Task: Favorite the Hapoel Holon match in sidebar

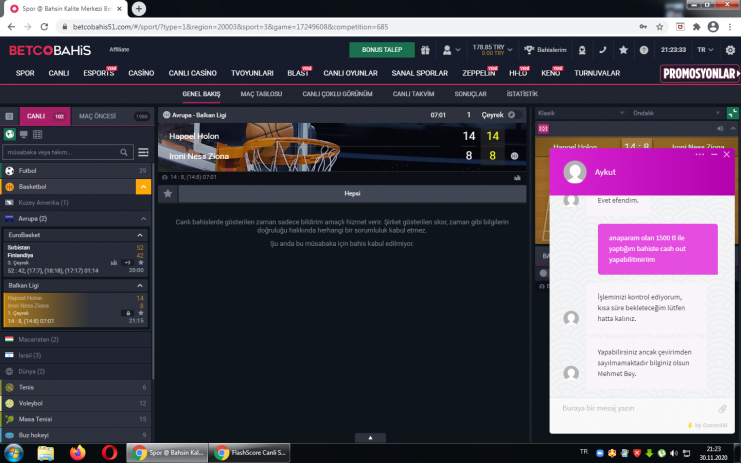Action: coord(141,313)
